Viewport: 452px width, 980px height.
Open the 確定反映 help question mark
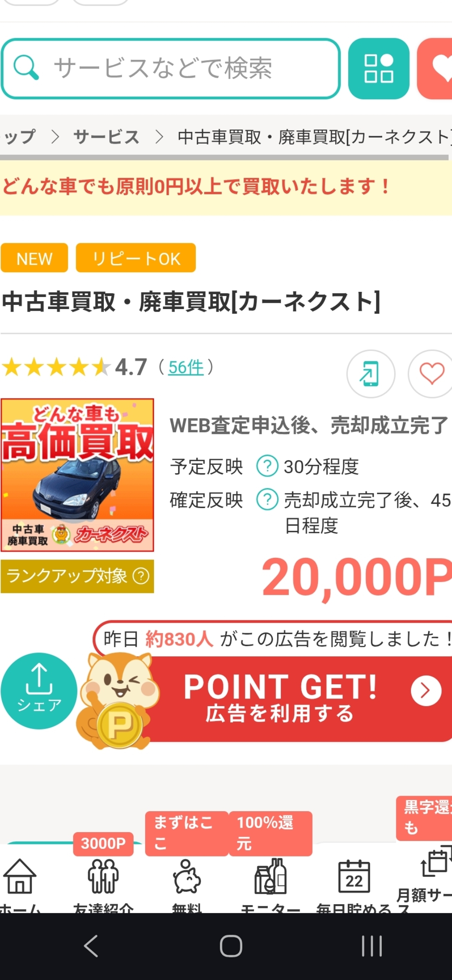point(267,500)
